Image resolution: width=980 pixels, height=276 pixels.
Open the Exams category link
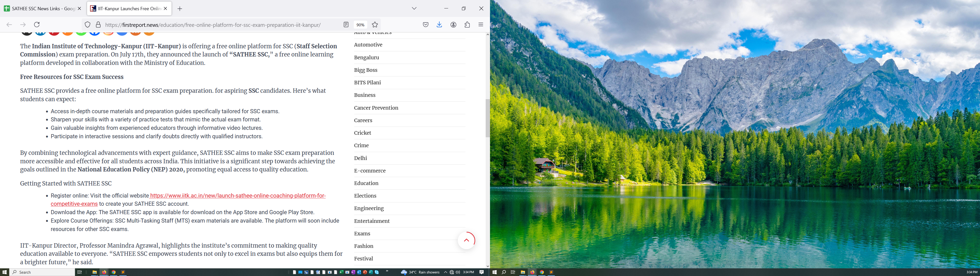point(362,234)
